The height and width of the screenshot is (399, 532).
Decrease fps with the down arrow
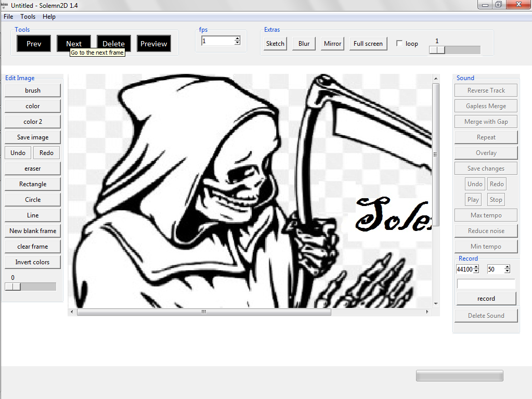(x=237, y=43)
